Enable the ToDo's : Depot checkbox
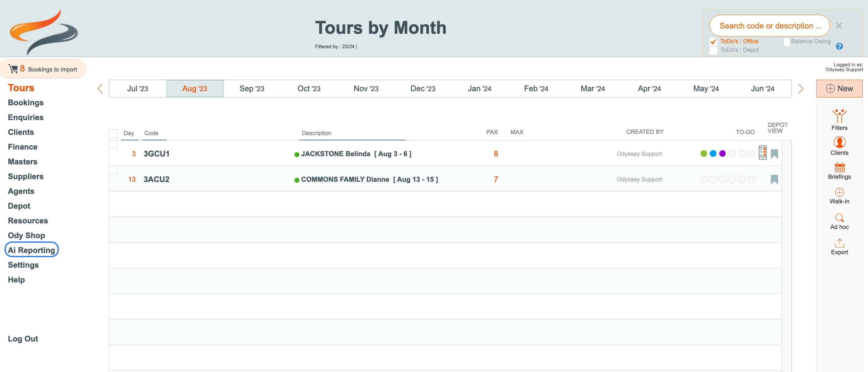 pyautogui.click(x=713, y=51)
